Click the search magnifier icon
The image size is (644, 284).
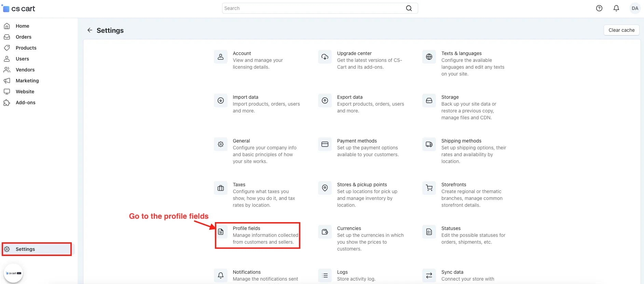[409, 8]
